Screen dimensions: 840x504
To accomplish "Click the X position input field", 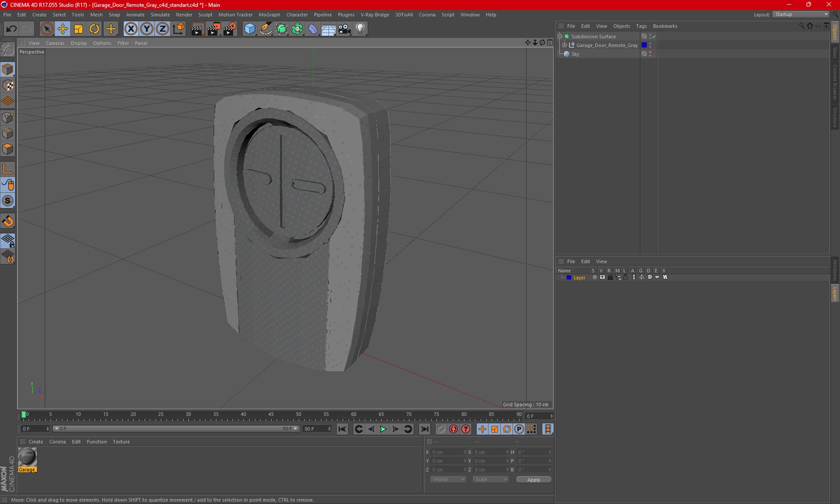I will pos(448,452).
